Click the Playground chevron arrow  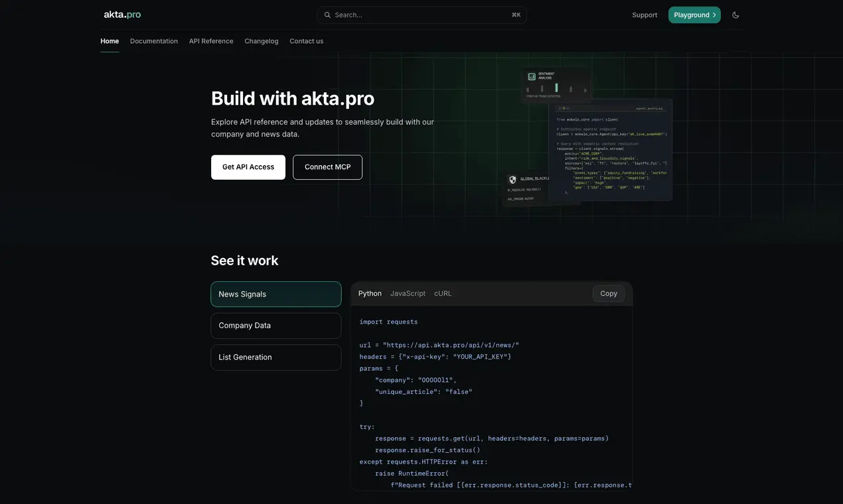click(x=714, y=15)
